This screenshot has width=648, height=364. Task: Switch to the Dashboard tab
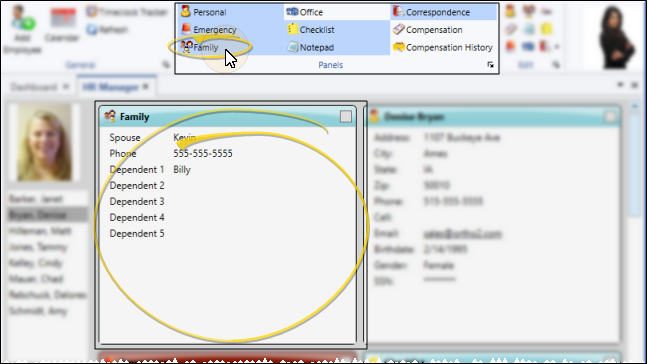tap(34, 87)
